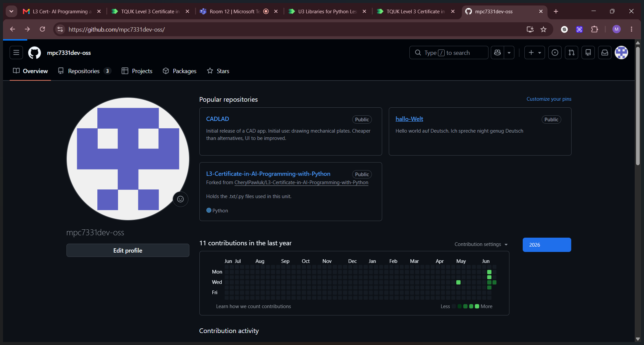Open the user avatar menu in header
Viewport: 644px width, 345px height.
(621, 53)
